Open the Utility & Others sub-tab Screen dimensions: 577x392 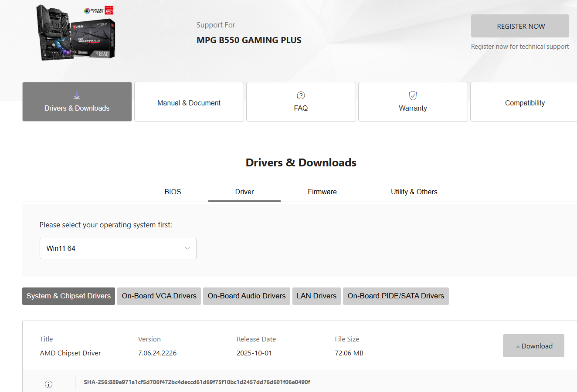(x=414, y=192)
